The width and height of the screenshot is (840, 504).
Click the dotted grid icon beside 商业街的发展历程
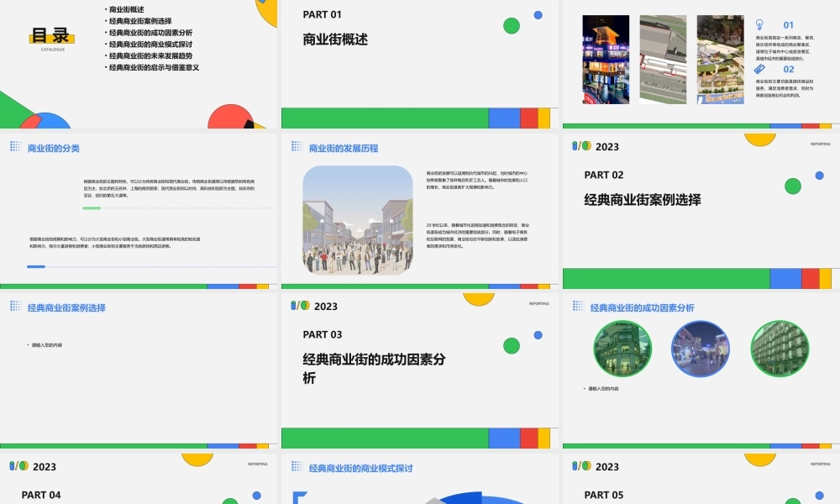(297, 146)
